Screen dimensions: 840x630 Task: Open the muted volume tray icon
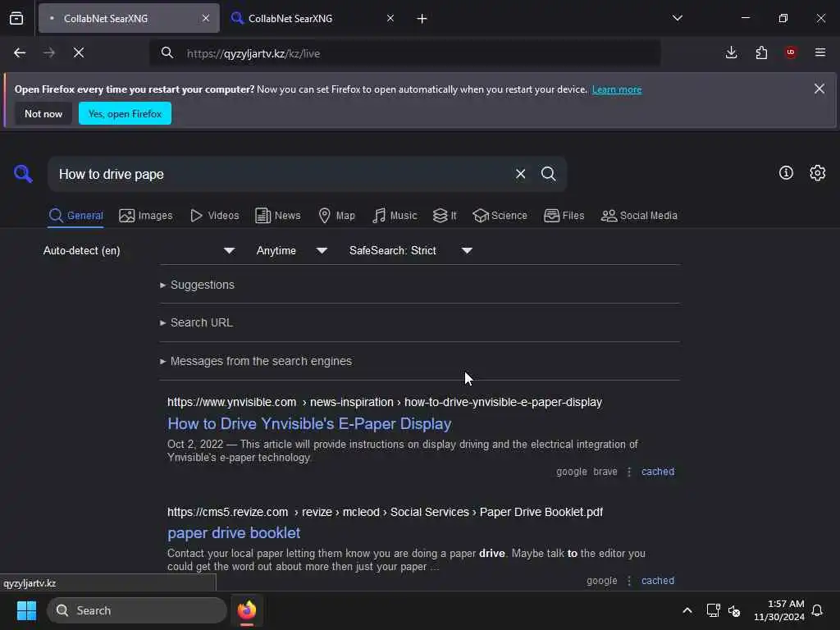pos(734,610)
